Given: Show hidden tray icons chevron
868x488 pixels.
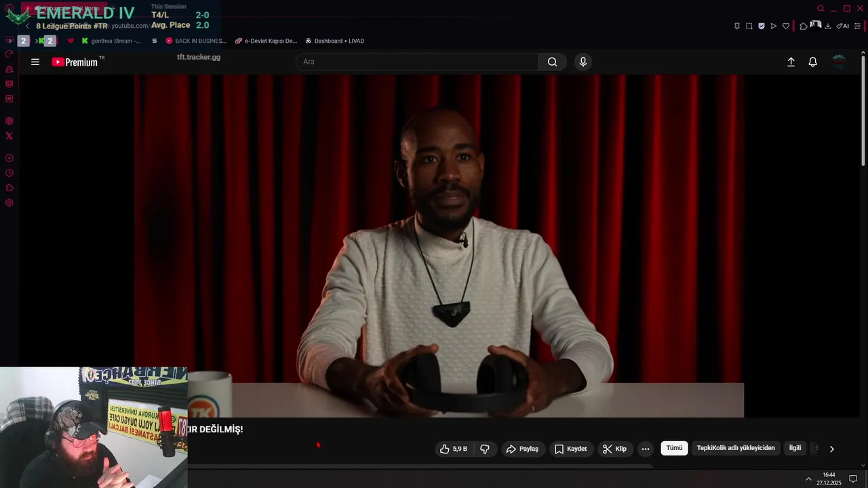Looking at the screenshot, I should coord(808,479).
